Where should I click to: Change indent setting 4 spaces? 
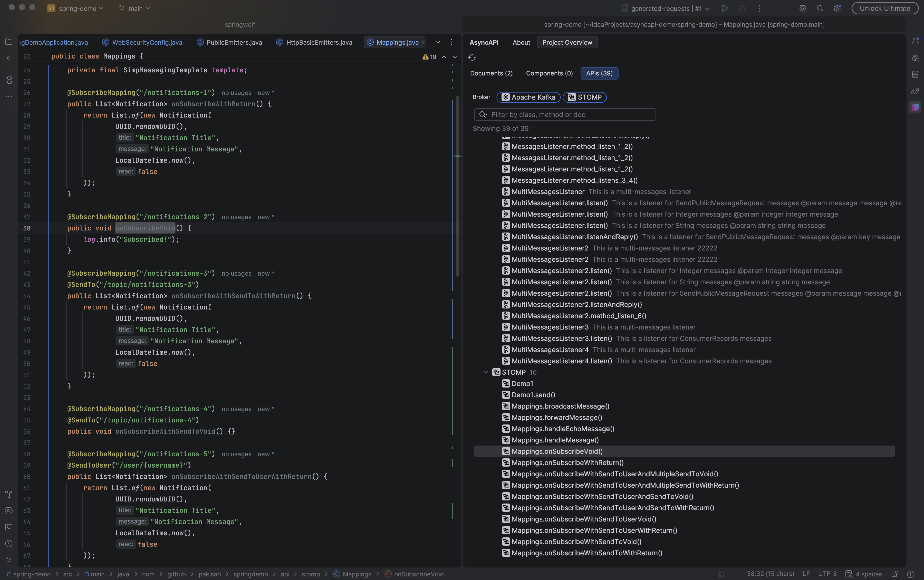864,574
